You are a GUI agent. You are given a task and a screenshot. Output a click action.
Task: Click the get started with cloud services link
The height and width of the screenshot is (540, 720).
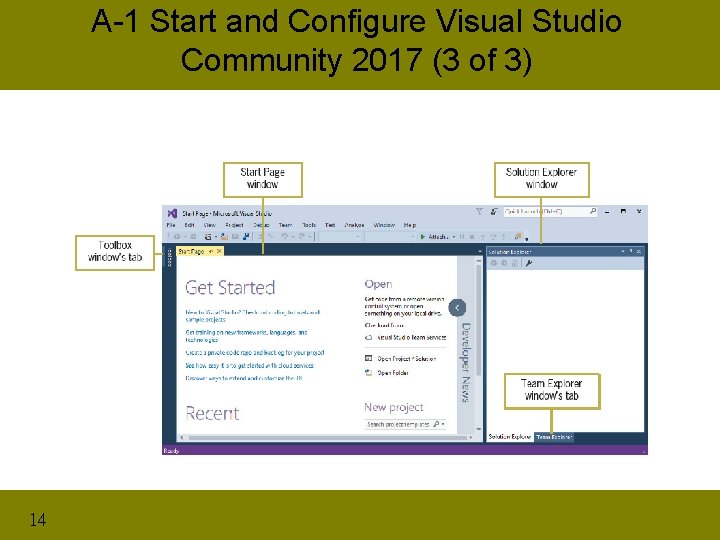click(x=249, y=366)
